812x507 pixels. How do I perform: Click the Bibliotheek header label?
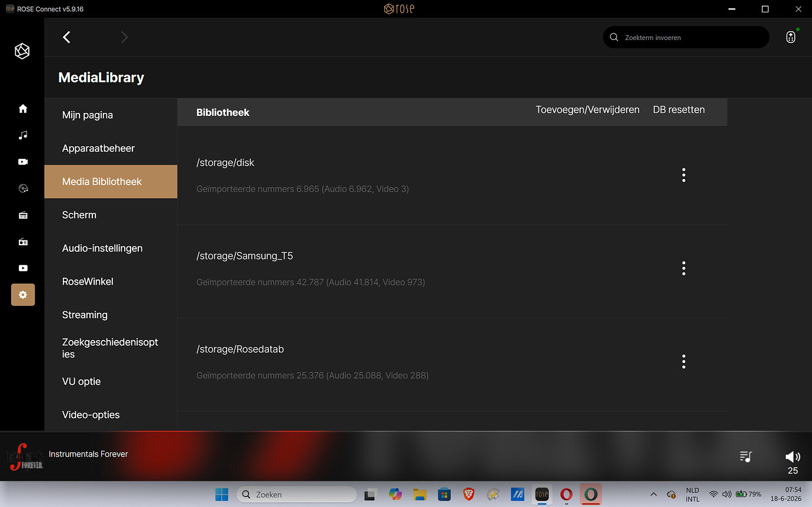coord(223,112)
